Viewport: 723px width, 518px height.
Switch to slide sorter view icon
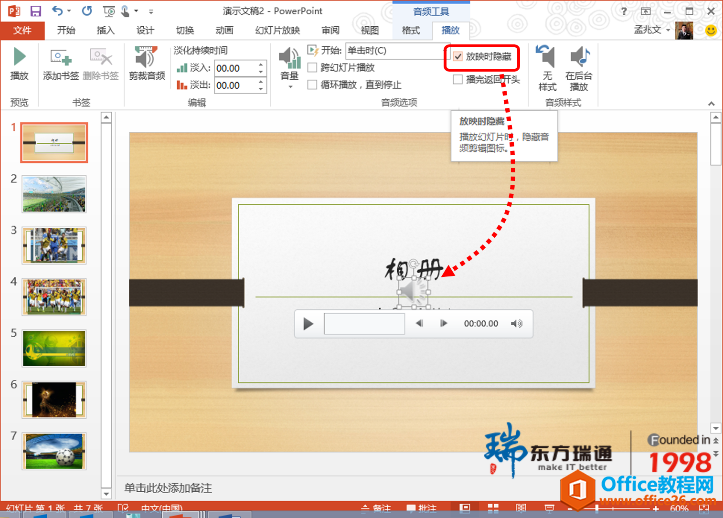coord(493,508)
